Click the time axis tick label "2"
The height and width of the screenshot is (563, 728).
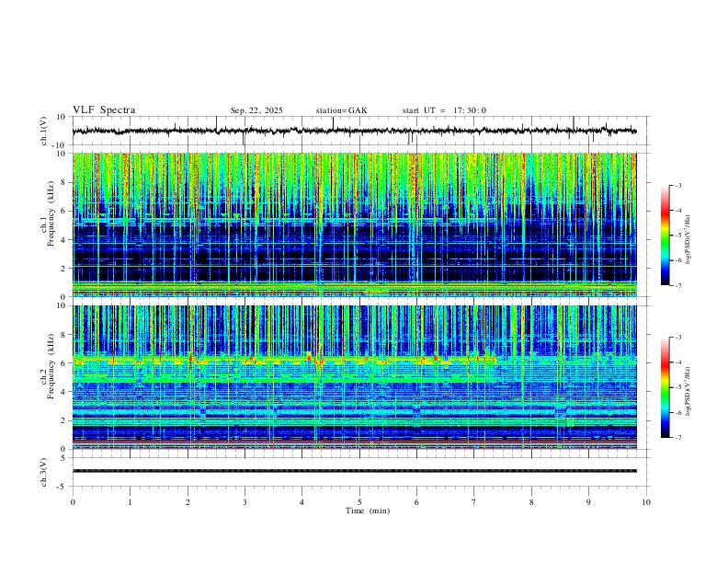188,502
